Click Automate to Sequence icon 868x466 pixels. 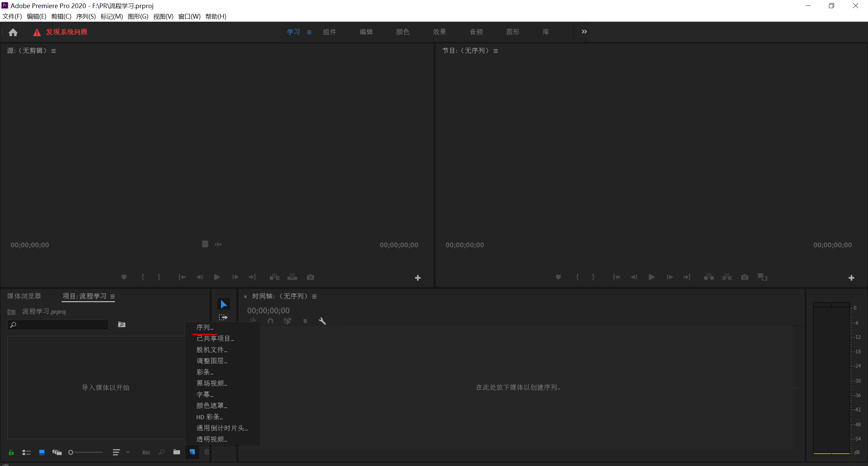click(146, 452)
